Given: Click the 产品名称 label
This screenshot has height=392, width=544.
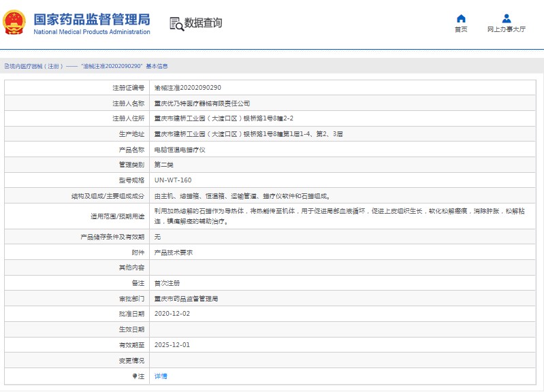Looking at the screenshot, I should (131, 150).
